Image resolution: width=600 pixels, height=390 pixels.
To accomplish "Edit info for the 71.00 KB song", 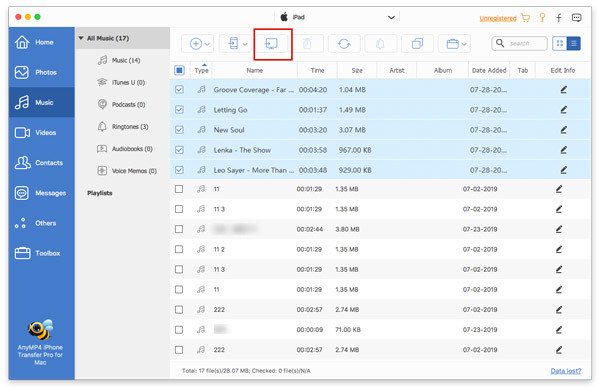I will pos(559,330).
